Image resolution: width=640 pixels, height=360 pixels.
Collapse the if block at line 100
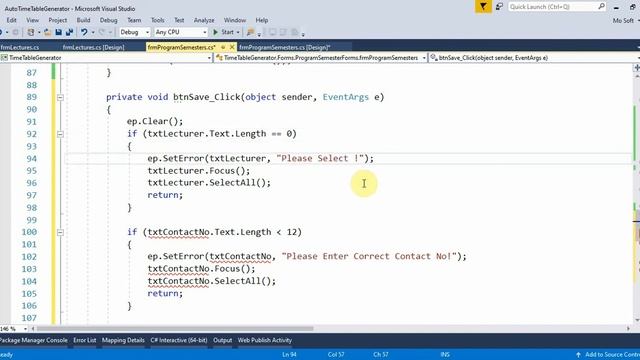60,232
